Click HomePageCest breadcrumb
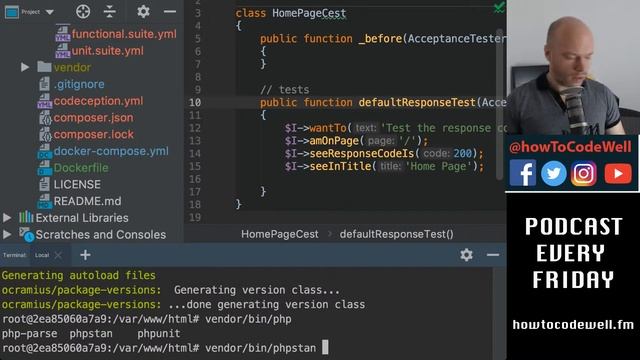The image size is (640, 360). point(280,234)
